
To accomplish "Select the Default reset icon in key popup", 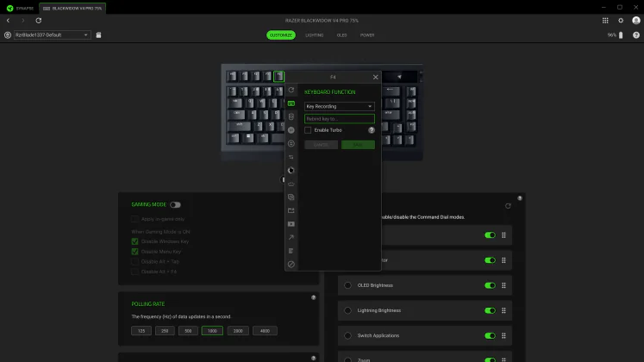I will (291, 90).
